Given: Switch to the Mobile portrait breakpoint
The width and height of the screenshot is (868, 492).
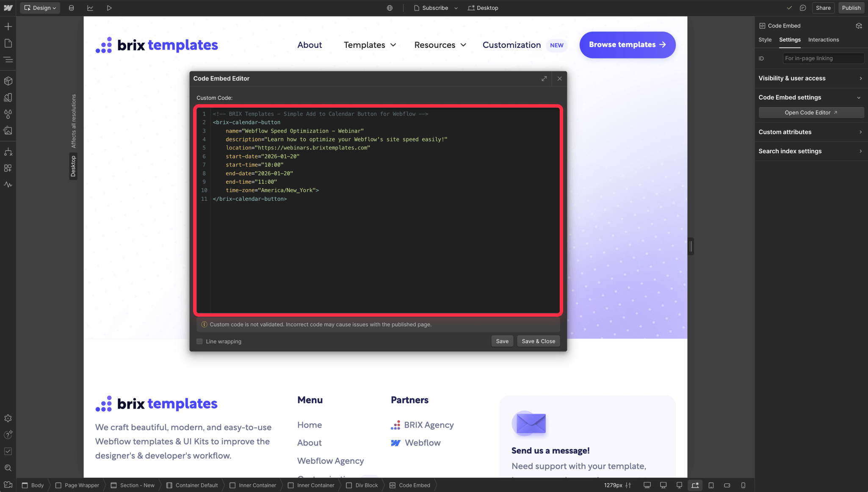Looking at the screenshot, I should pos(743,485).
